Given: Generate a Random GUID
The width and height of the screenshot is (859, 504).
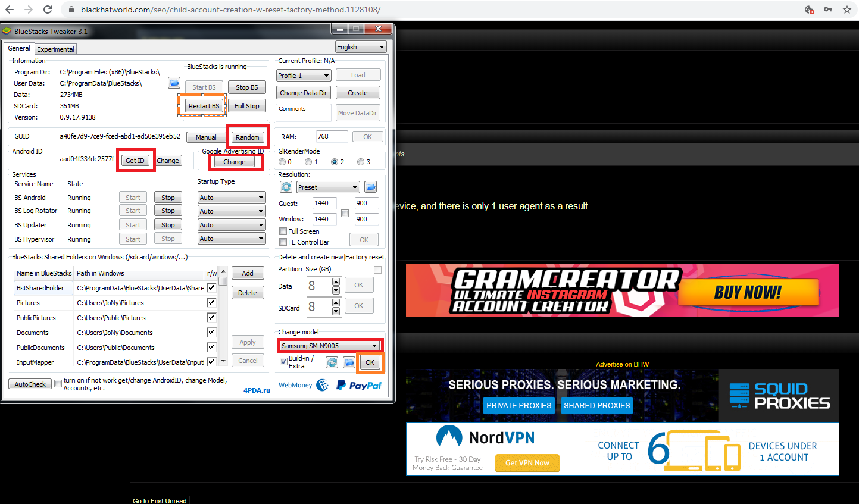Looking at the screenshot, I should (x=248, y=137).
